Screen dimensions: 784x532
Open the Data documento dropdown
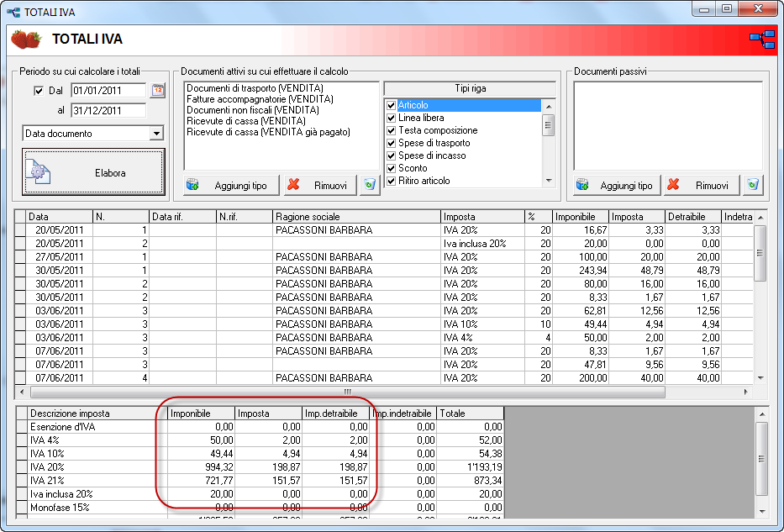pyautogui.click(x=156, y=134)
